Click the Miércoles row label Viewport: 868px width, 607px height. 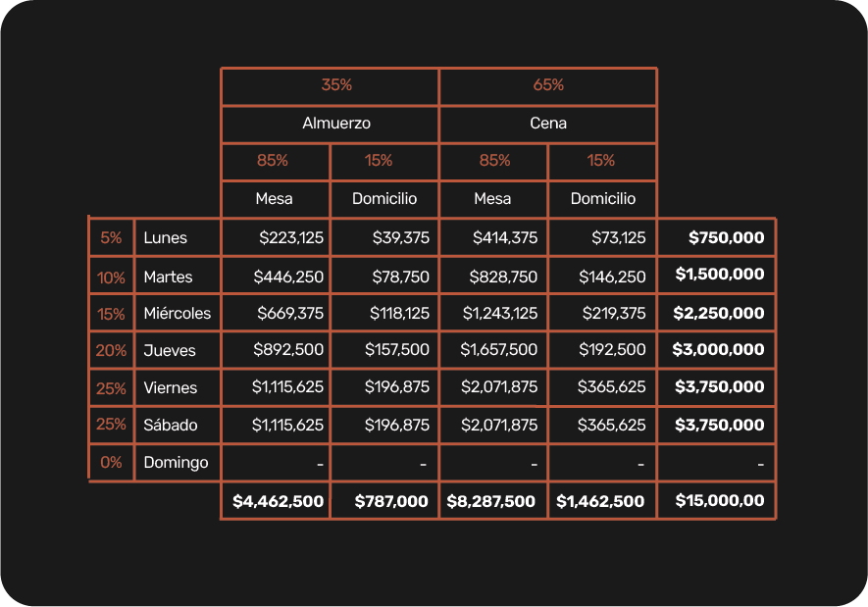[x=177, y=314]
